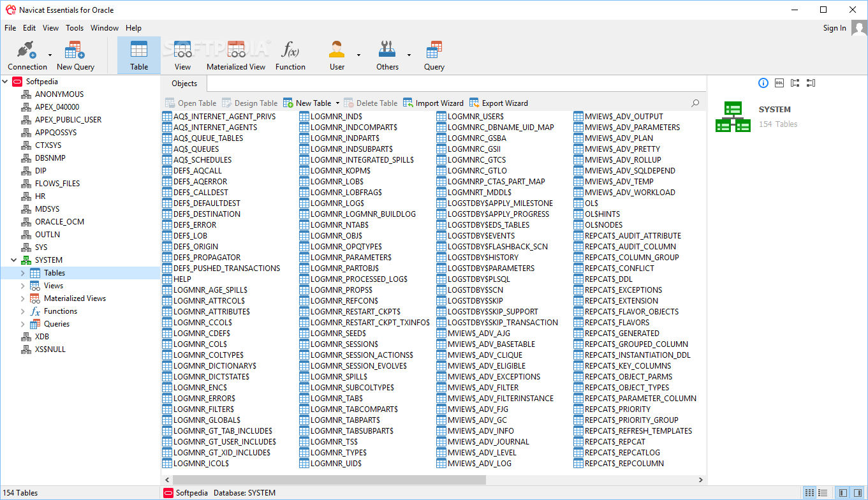This screenshot has height=500, width=868.
Task: Toggle the left navigation pane visibility
Action: [844, 493]
